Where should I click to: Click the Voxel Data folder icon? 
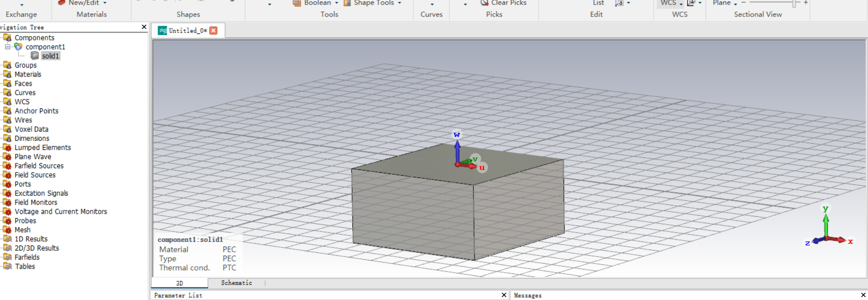point(7,129)
